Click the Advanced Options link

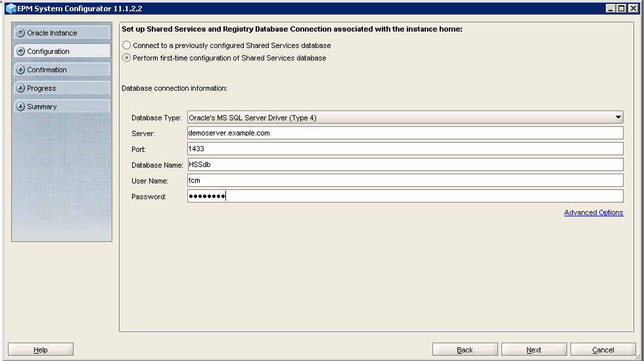(593, 212)
